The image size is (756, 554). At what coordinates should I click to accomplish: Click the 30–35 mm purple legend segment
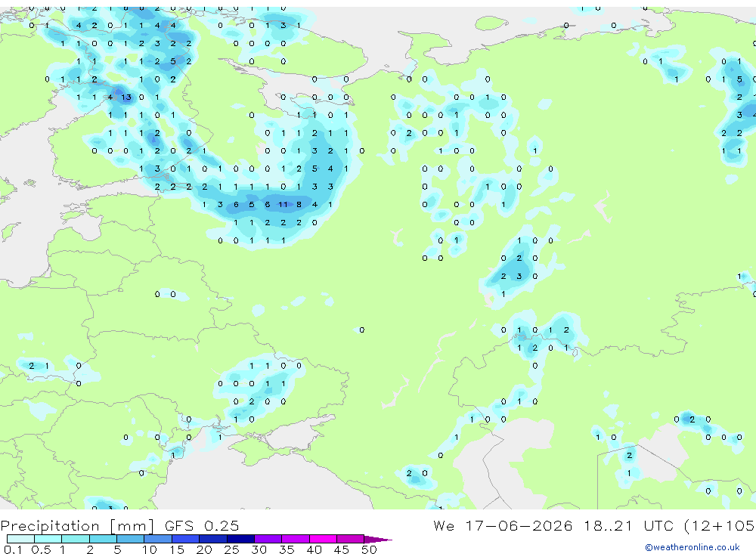[x=268, y=539]
